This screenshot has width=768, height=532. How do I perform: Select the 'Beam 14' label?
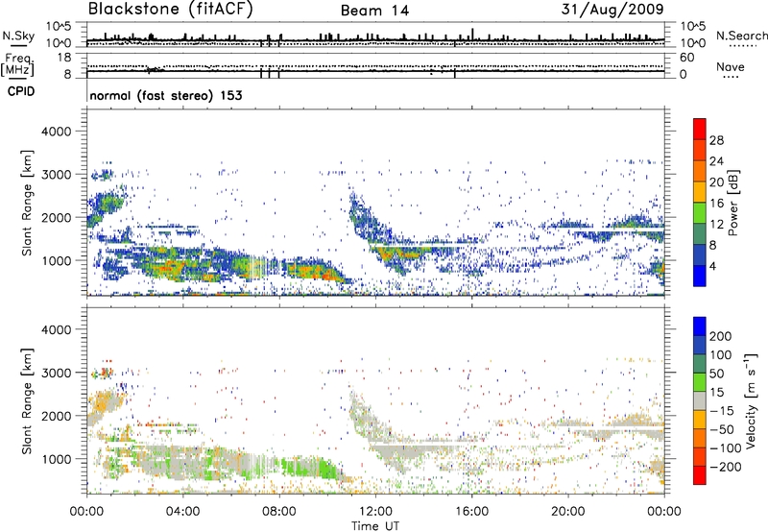(x=374, y=11)
